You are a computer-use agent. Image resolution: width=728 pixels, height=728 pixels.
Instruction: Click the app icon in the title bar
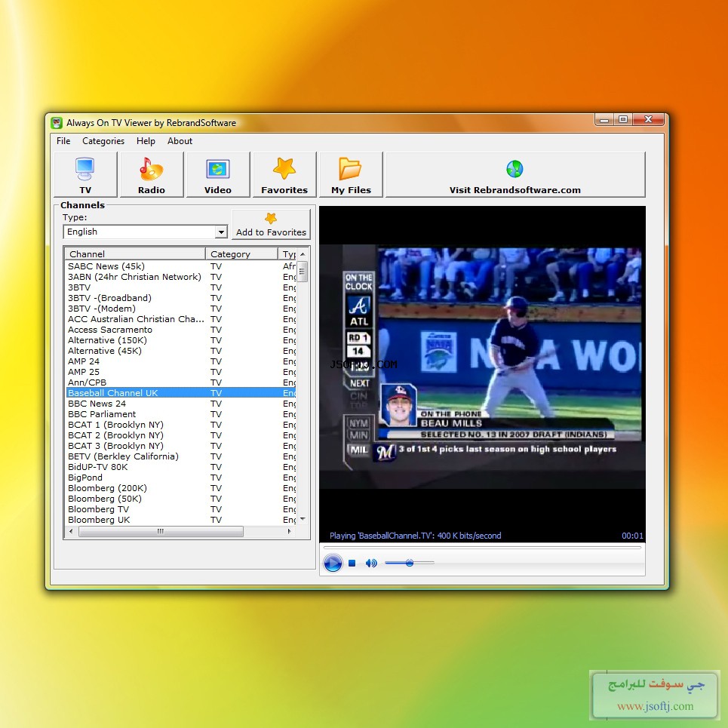coord(57,123)
